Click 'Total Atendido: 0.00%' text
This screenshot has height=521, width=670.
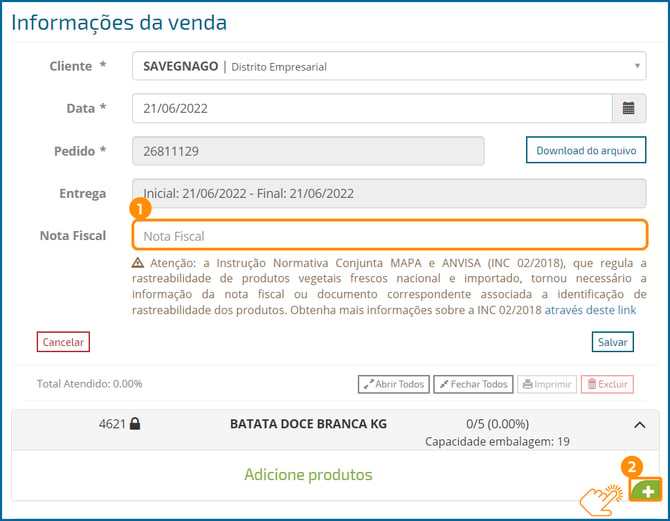pos(89,384)
